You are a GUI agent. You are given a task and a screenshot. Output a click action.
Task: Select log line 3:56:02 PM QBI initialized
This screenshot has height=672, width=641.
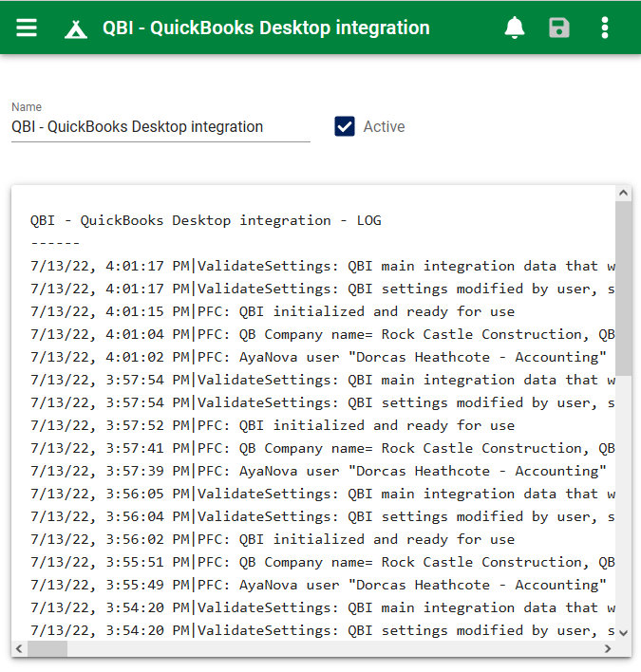click(x=273, y=539)
